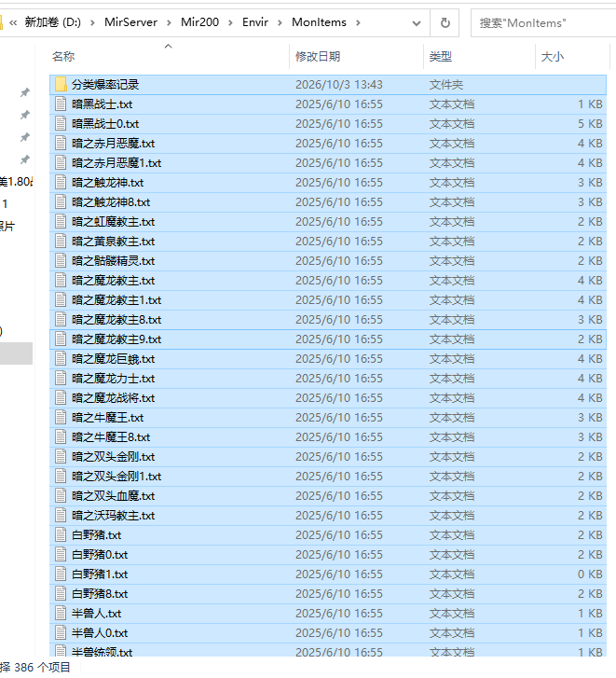The width and height of the screenshot is (616, 678).
Task: Click the 暗之黄泉教主.txt file icon
Action: (x=61, y=241)
